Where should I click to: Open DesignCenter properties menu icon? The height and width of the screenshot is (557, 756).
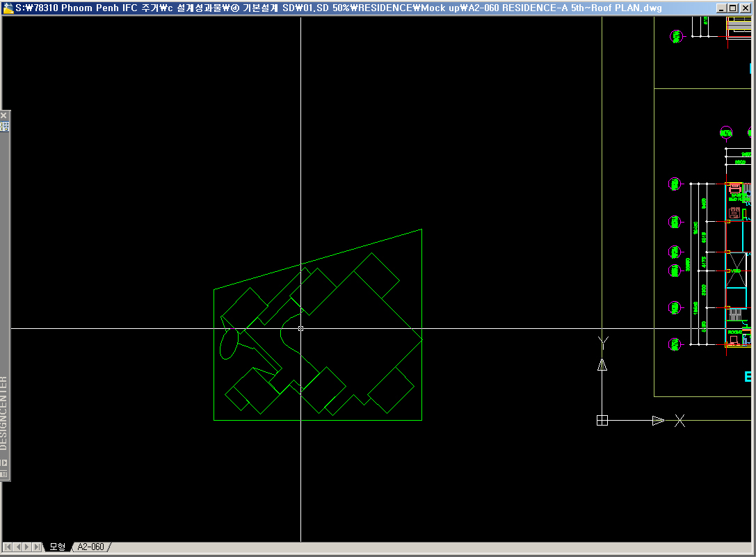(4, 474)
